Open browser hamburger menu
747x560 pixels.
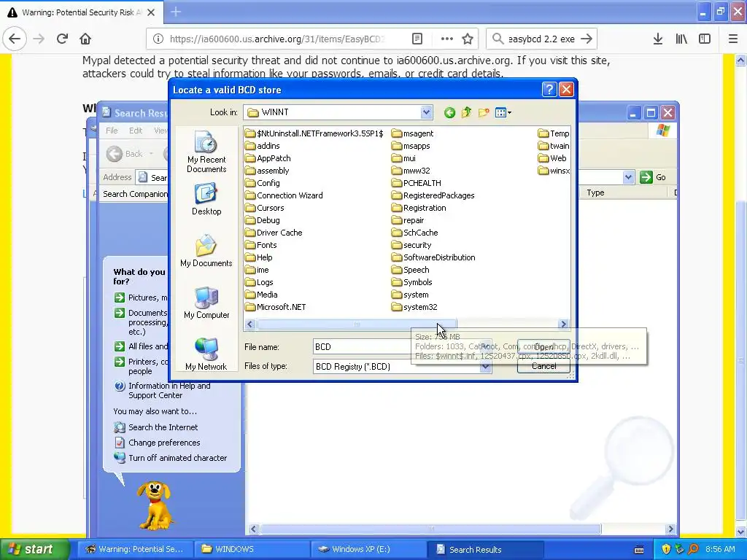pyautogui.click(x=732, y=39)
